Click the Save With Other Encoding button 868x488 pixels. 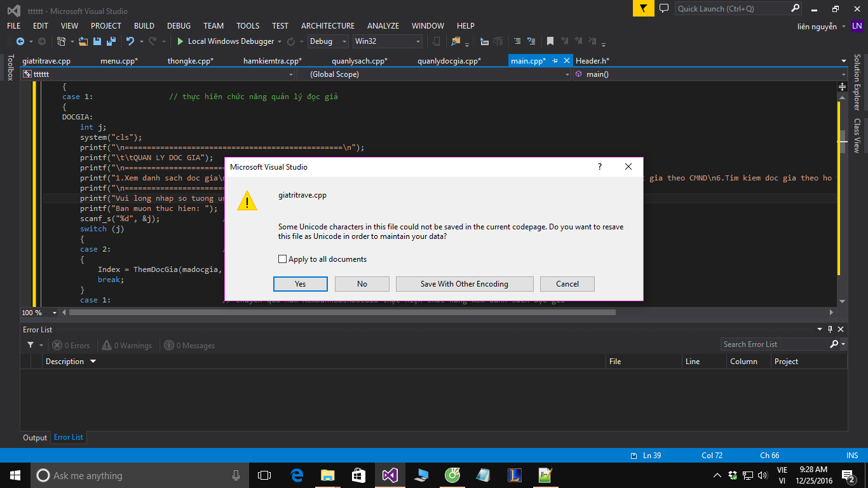tap(464, 284)
